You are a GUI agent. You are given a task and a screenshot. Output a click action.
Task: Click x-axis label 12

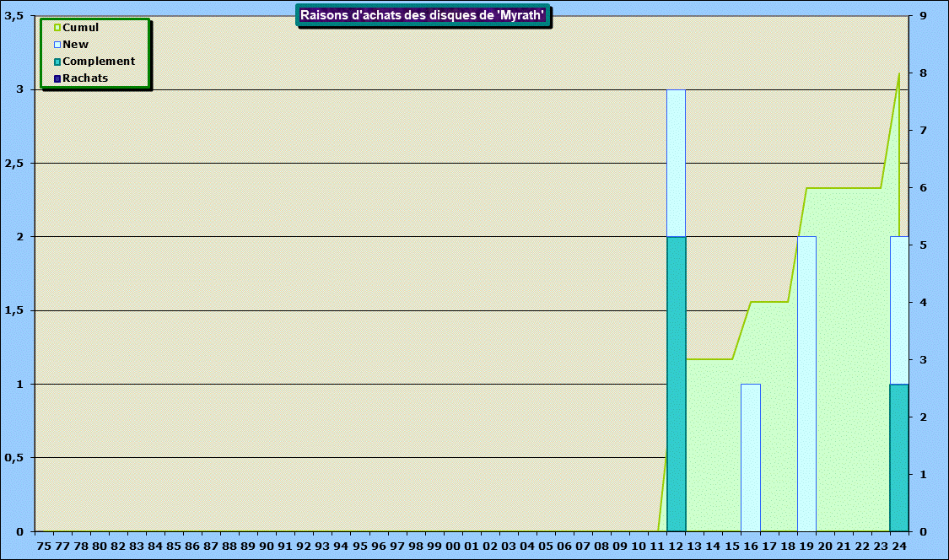tap(676, 546)
